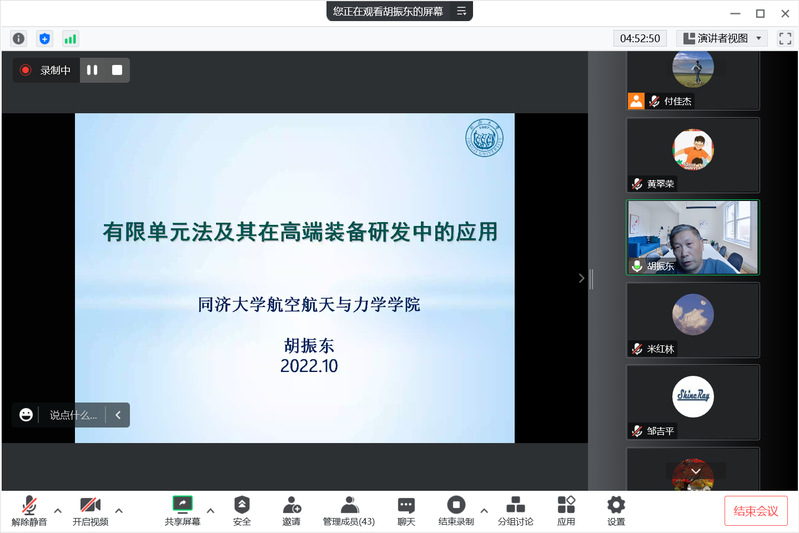Toggle 开启视频 camera button
This screenshot has width=799, height=533.
point(90,510)
